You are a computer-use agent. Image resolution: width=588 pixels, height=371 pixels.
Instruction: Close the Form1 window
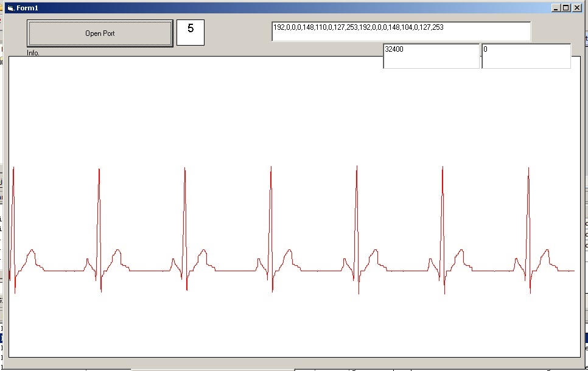577,8
